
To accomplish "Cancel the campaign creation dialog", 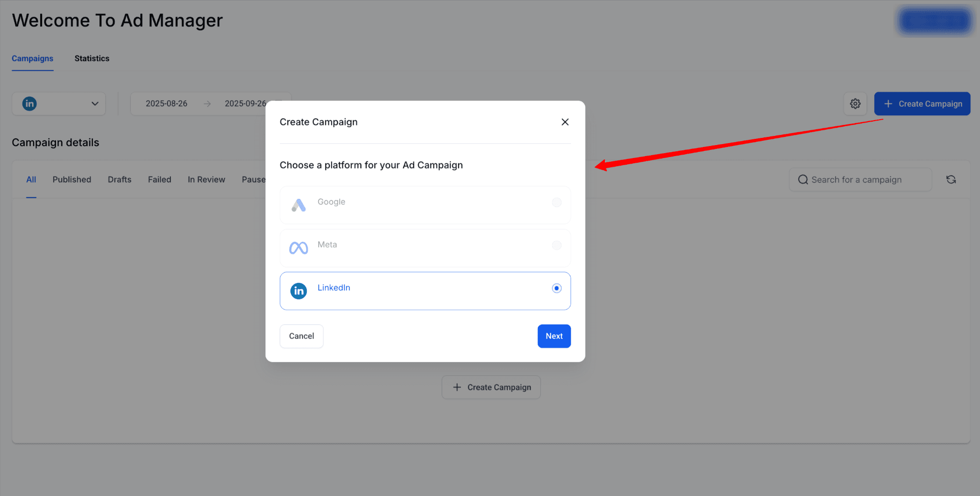I will (x=301, y=336).
